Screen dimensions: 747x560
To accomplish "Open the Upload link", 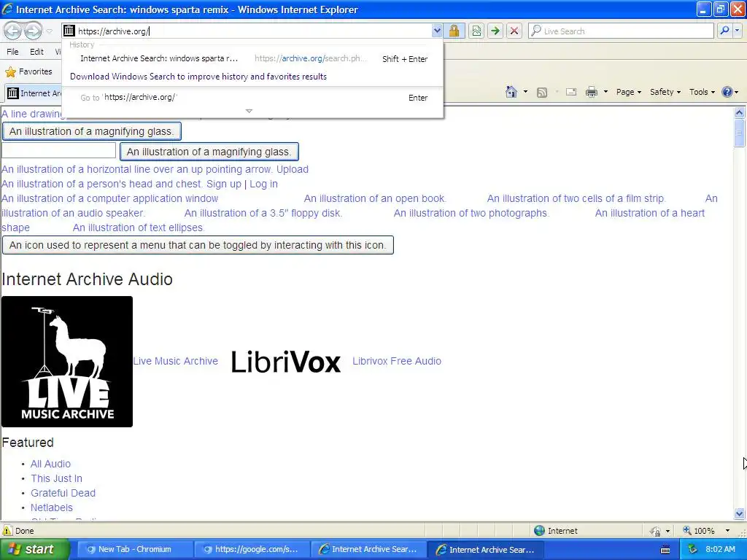I will 292,169.
